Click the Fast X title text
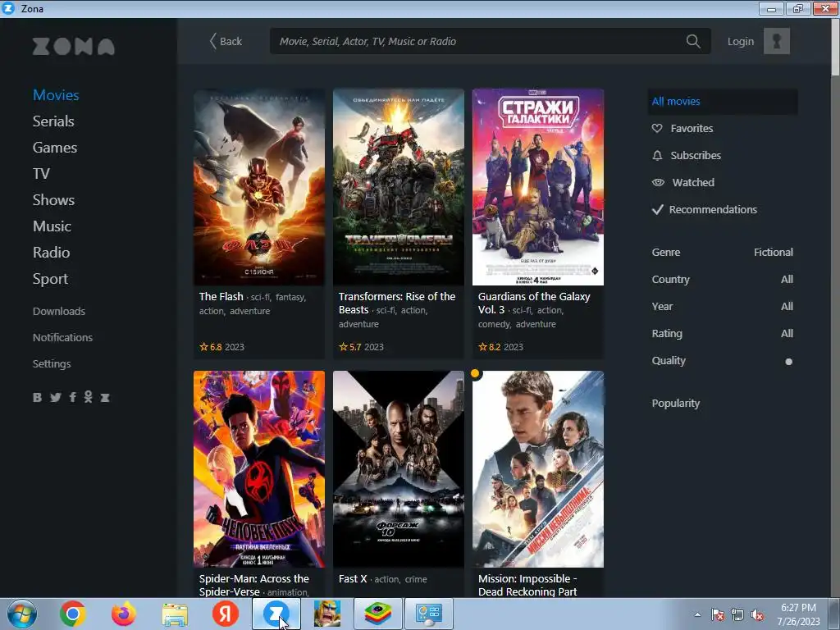The image size is (840, 630). [x=353, y=578]
